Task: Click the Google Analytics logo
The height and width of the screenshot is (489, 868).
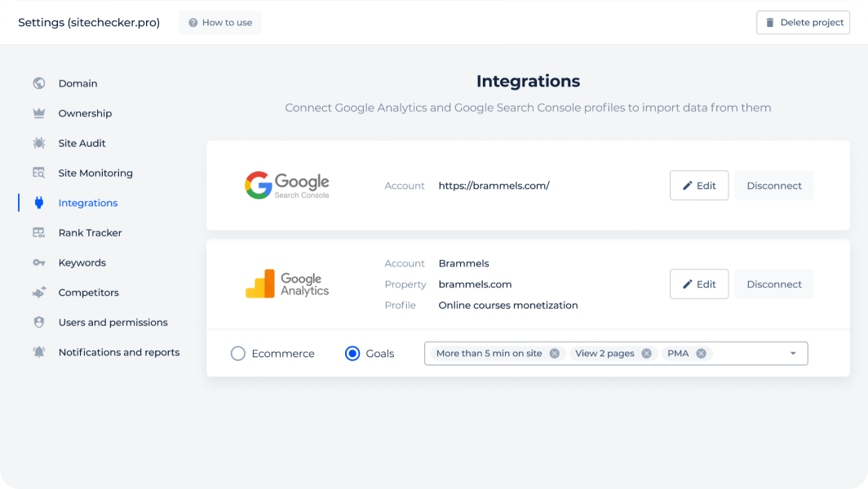Action: [287, 284]
